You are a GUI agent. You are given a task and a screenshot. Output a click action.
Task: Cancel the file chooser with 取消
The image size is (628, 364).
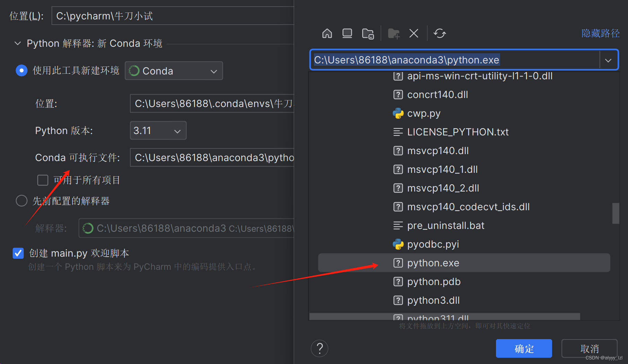(589, 348)
